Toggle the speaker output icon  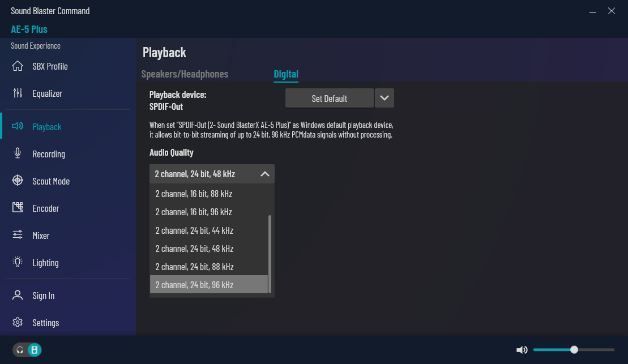click(x=35, y=350)
